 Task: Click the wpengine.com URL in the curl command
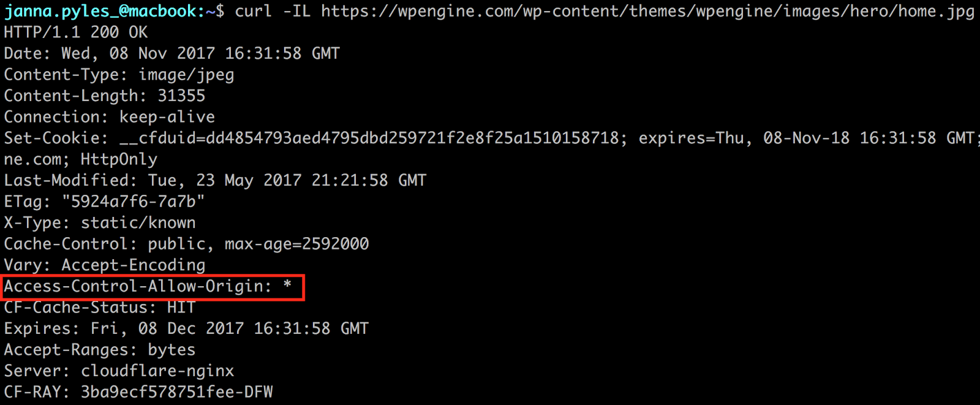(647, 11)
